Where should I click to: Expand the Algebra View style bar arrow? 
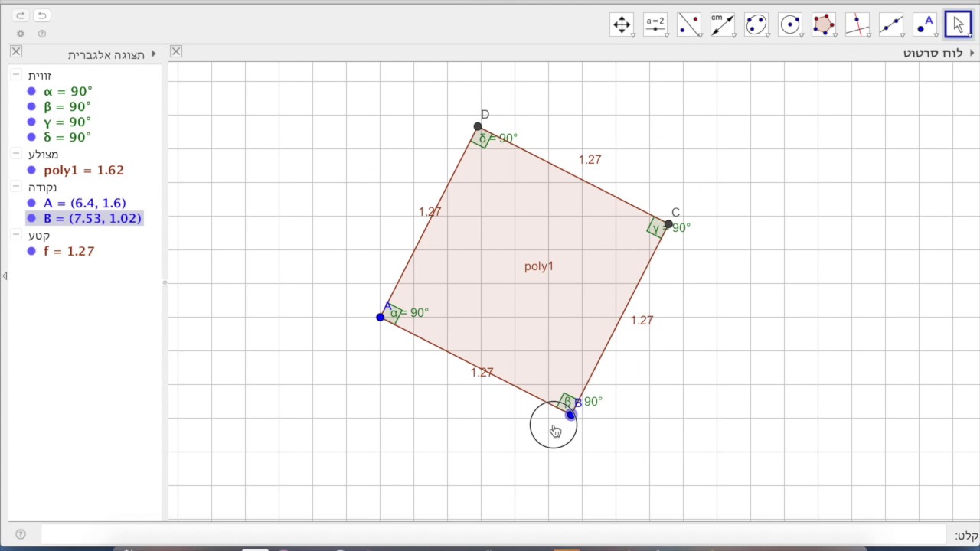tap(154, 54)
